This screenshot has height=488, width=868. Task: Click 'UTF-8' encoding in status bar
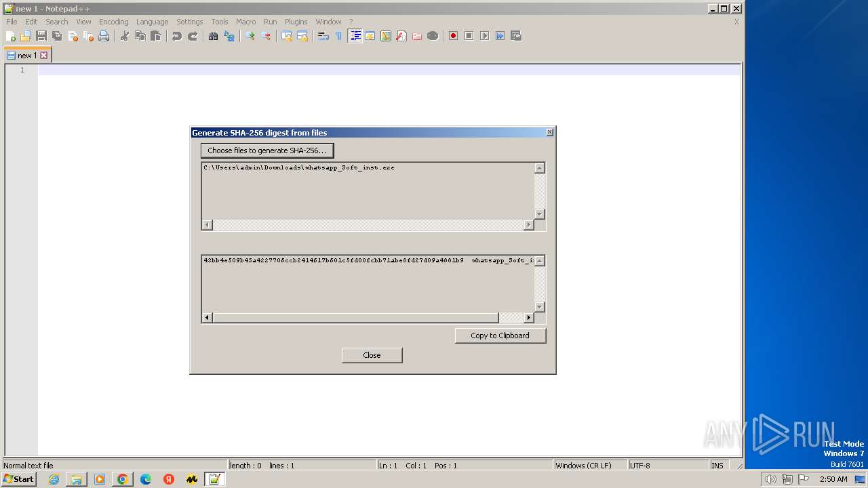(x=639, y=466)
